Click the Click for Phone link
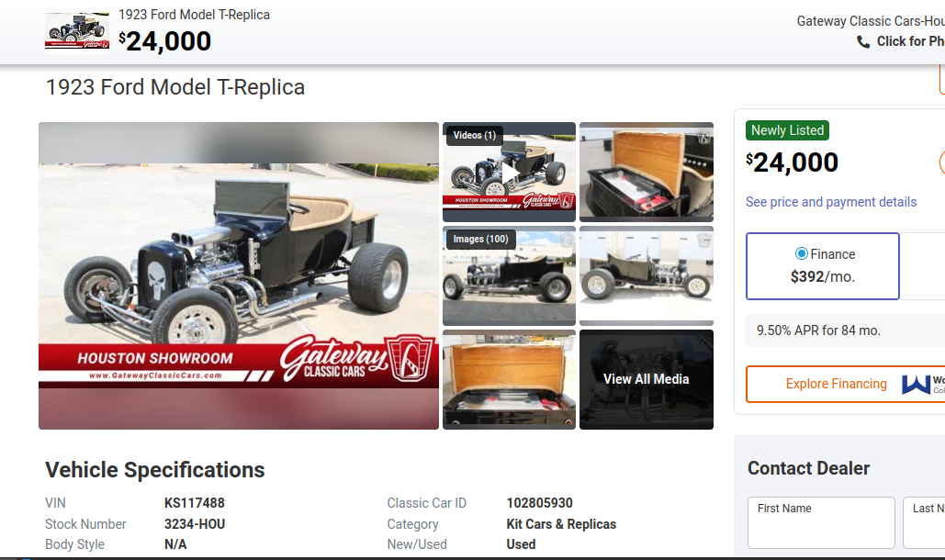Image resolution: width=945 pixels, height=560 pixels. (910, 41)
